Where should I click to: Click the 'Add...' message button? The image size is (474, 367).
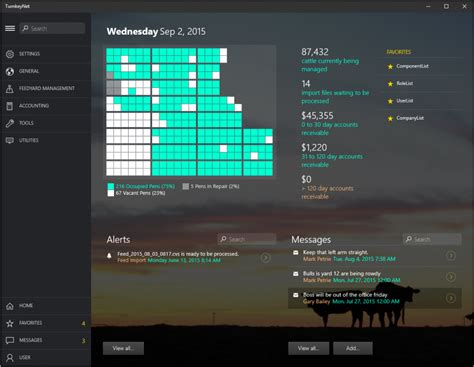(x=353, y=348)
